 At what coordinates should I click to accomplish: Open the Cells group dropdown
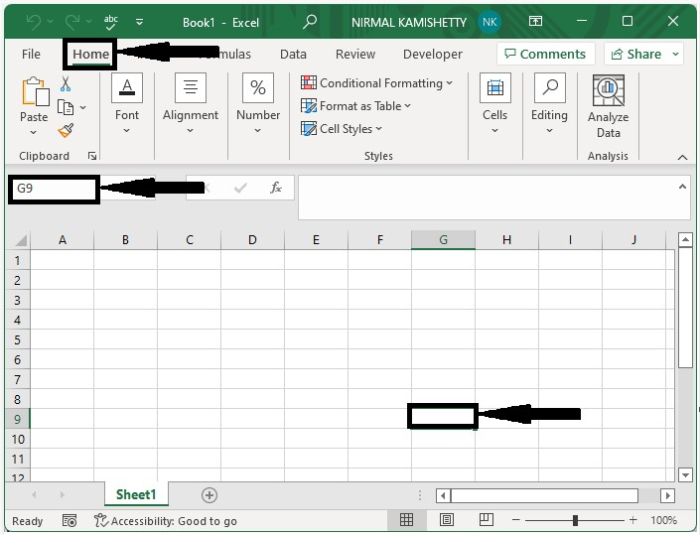pyautogui.click(x=495, y=104)
